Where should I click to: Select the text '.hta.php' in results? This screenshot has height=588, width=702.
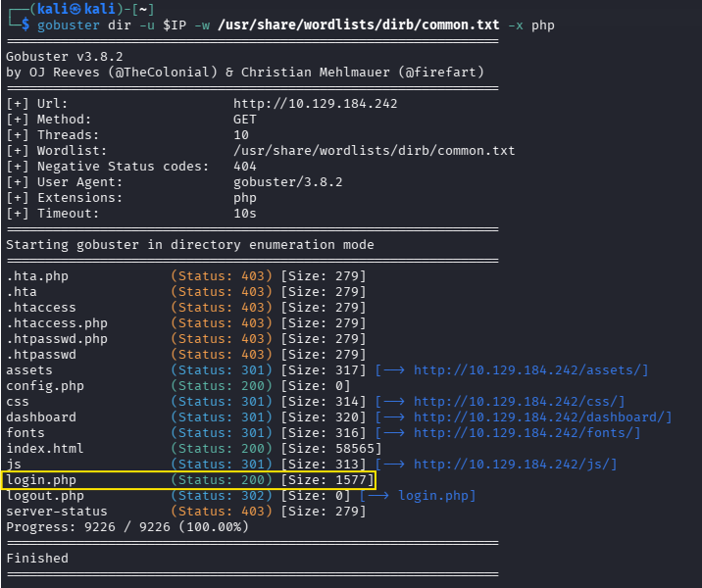(37, 276)
